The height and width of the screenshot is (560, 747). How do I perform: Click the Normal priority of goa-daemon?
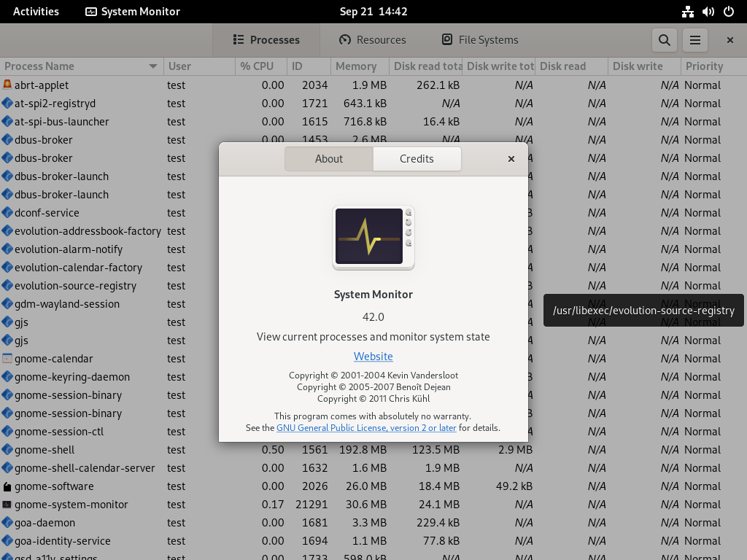tap(703, 522)
